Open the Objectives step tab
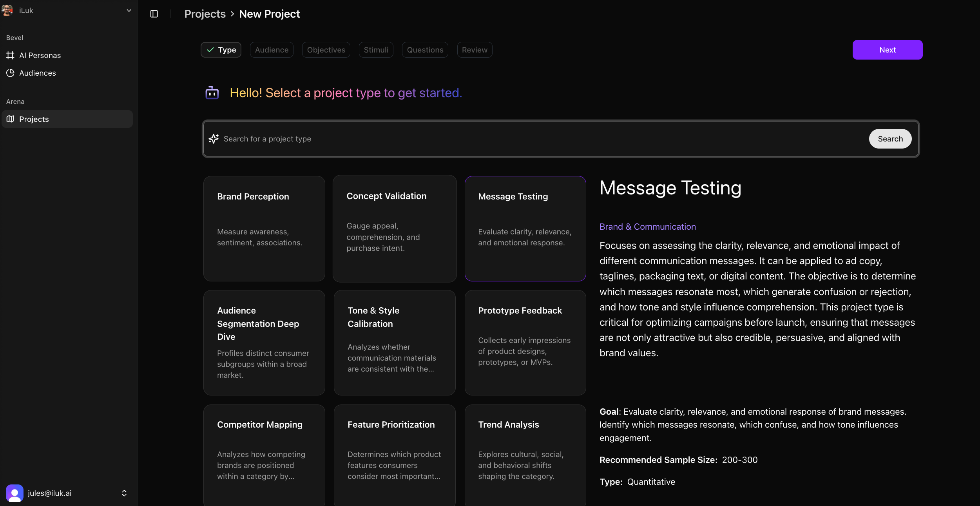Viewport: 980px width, 506px height. (x=326, y=50)
